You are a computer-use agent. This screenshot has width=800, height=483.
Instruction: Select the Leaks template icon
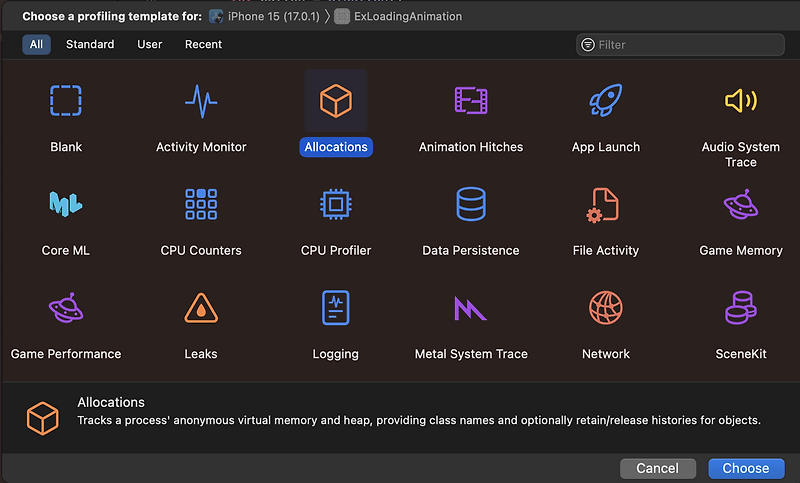tap(201, 310)
